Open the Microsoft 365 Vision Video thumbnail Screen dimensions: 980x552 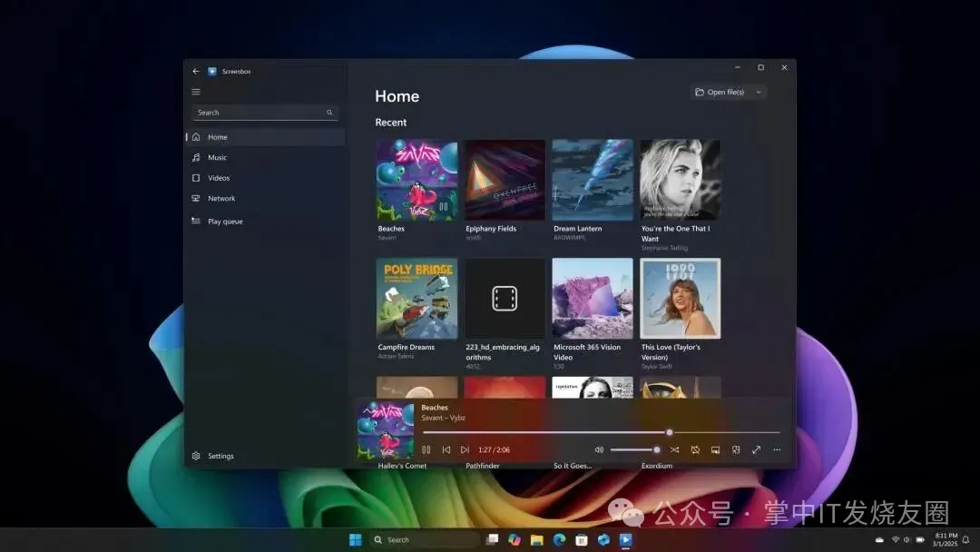[x=593, y=299]
